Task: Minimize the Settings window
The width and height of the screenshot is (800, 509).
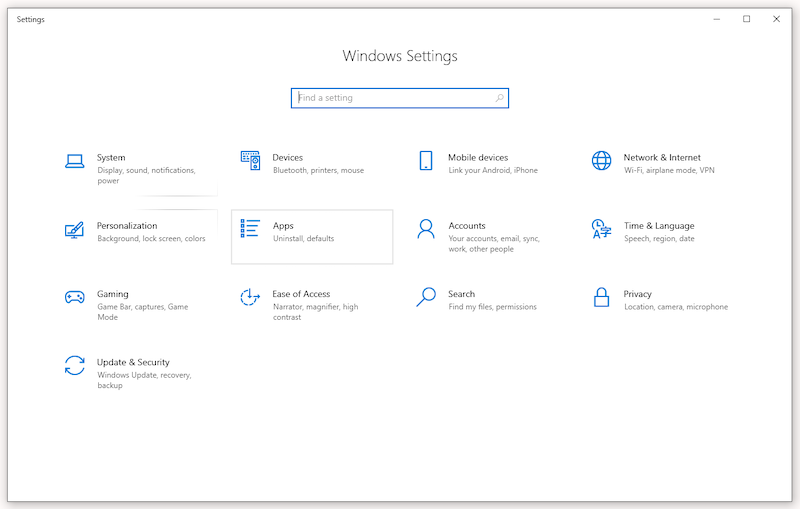Action: 717,19
